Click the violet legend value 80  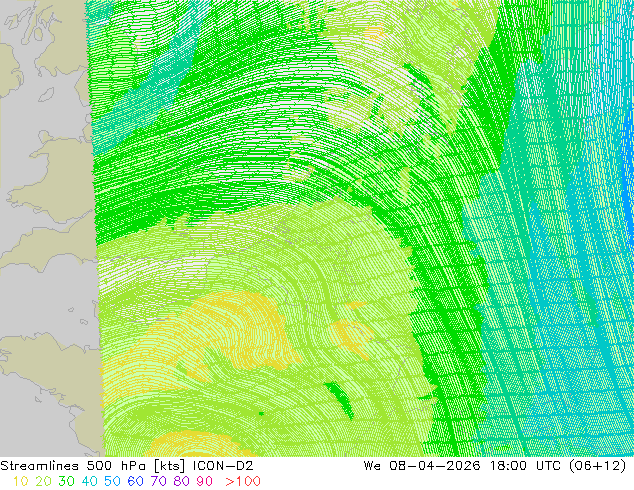click(x=182, y=482)
